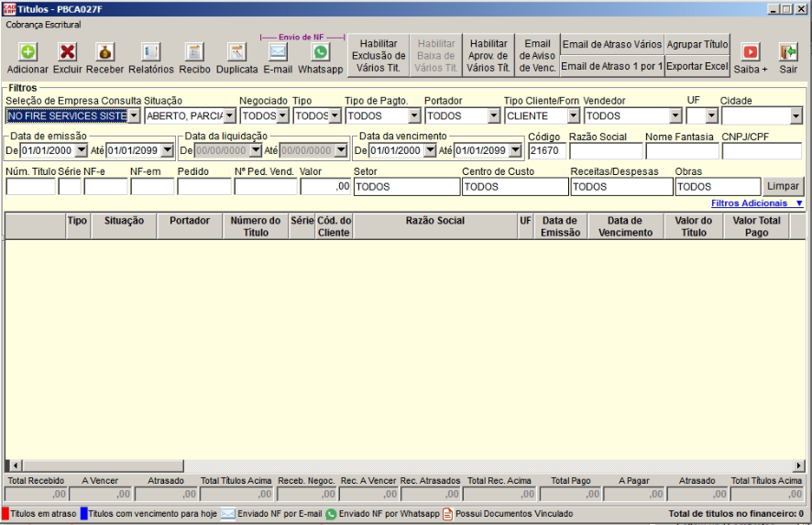The image size is (812, 525).
Task: Click the CNPJ/CPF filter field
Action: tap(763, 150)
